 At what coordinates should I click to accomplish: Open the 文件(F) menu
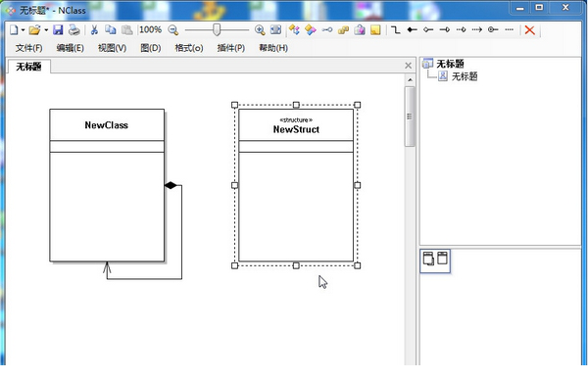tap(28, 48)
